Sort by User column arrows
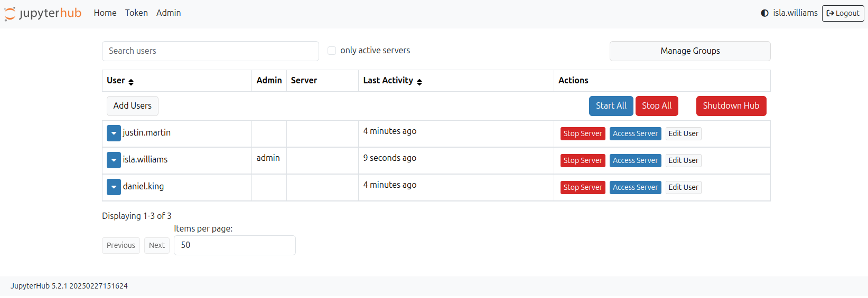Viewport: 868px width, 298px height. [131, 82]
